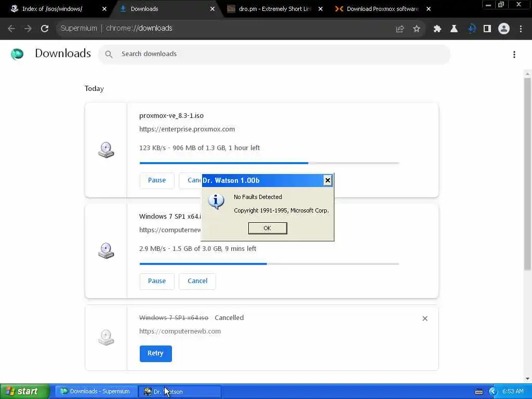The height and width of the screenshot is (399, 532).
Task: Click the scrollbar up arrow
Action: point(527,74)
